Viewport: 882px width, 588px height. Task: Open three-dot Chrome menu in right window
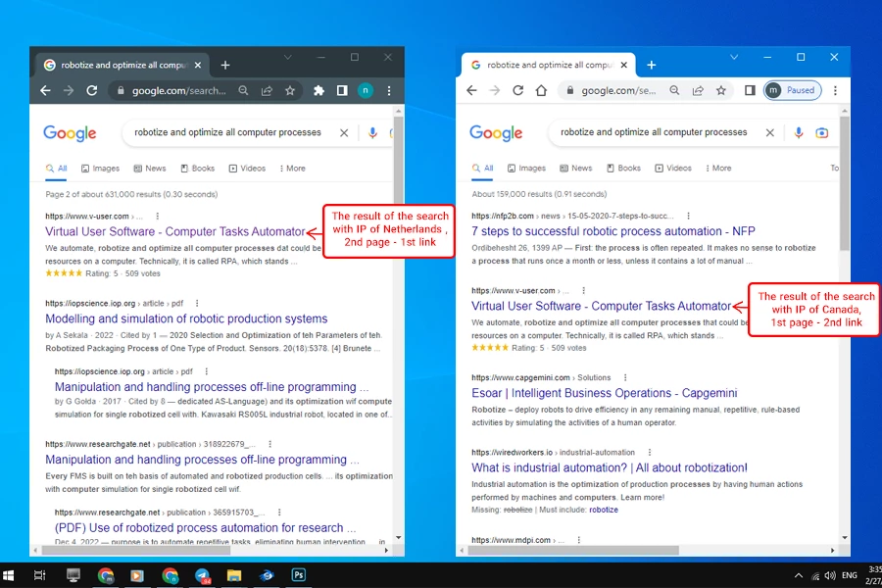835,90
